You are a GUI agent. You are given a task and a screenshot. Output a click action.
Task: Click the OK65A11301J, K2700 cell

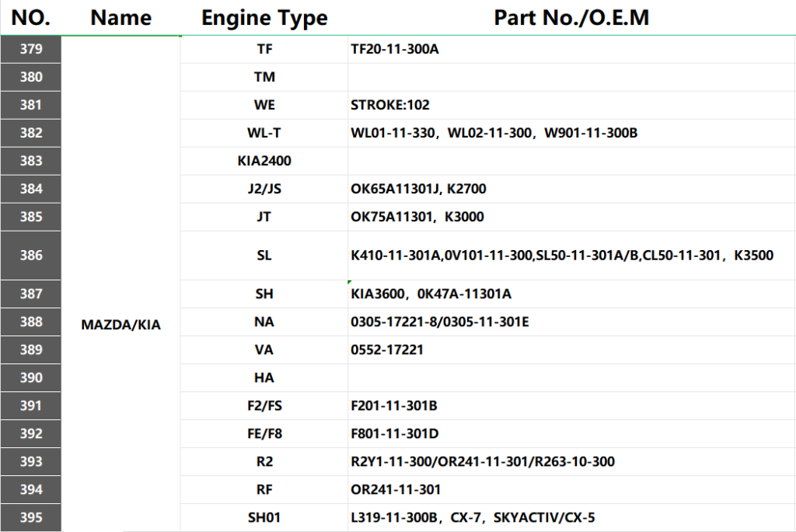pos(571,189)
